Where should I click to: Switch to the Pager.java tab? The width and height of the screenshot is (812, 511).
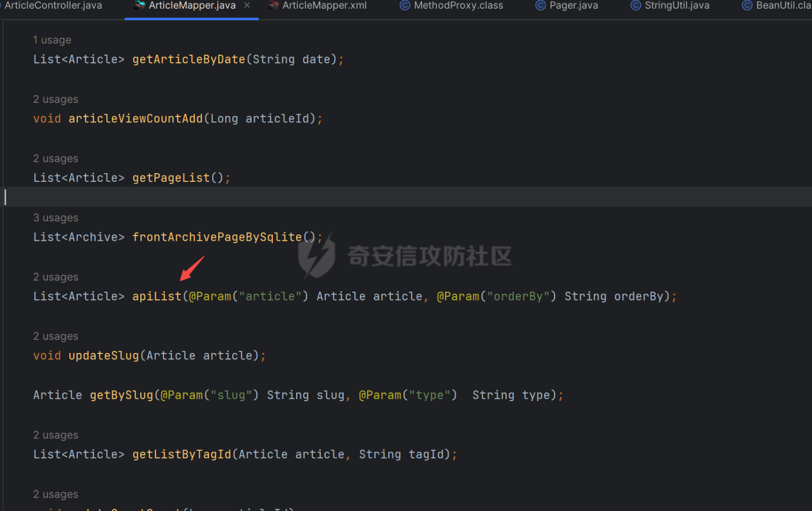(x=573, y=5)
